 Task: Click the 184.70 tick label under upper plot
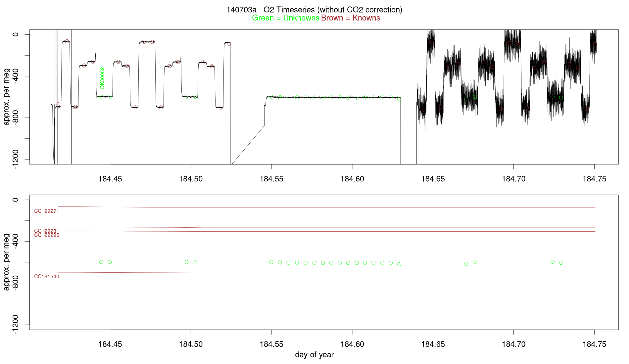[514, 179]
